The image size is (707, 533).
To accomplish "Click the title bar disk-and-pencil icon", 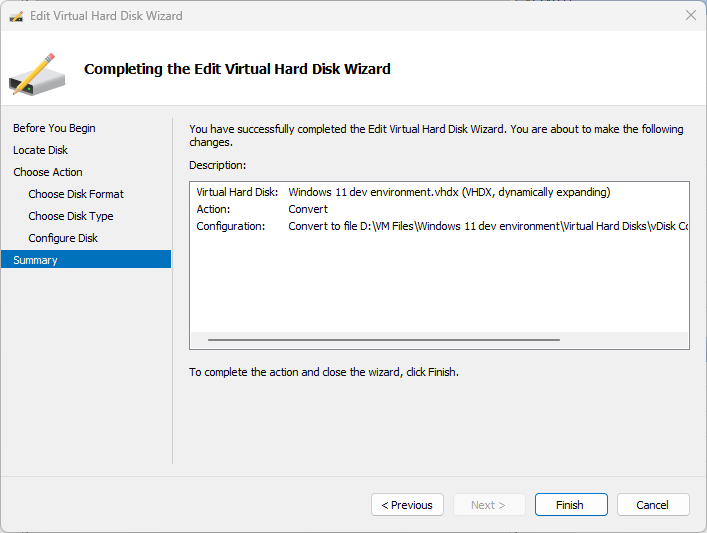I will coord(16,16).
